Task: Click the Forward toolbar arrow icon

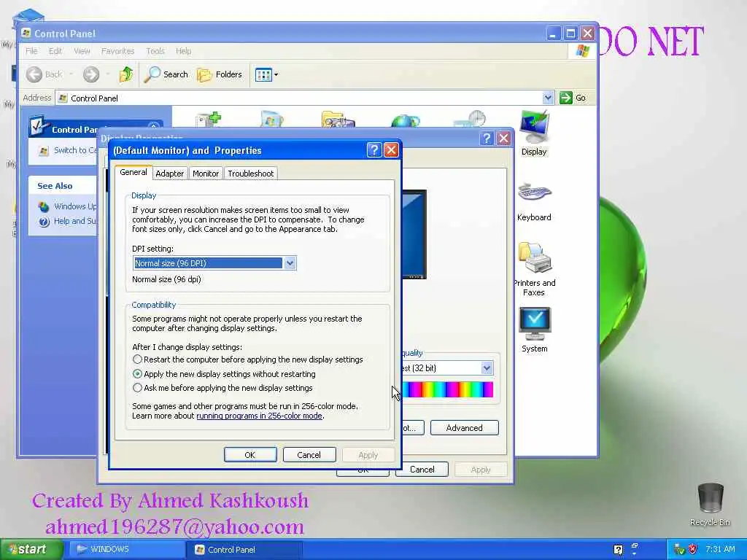Action: pos(91,74)
